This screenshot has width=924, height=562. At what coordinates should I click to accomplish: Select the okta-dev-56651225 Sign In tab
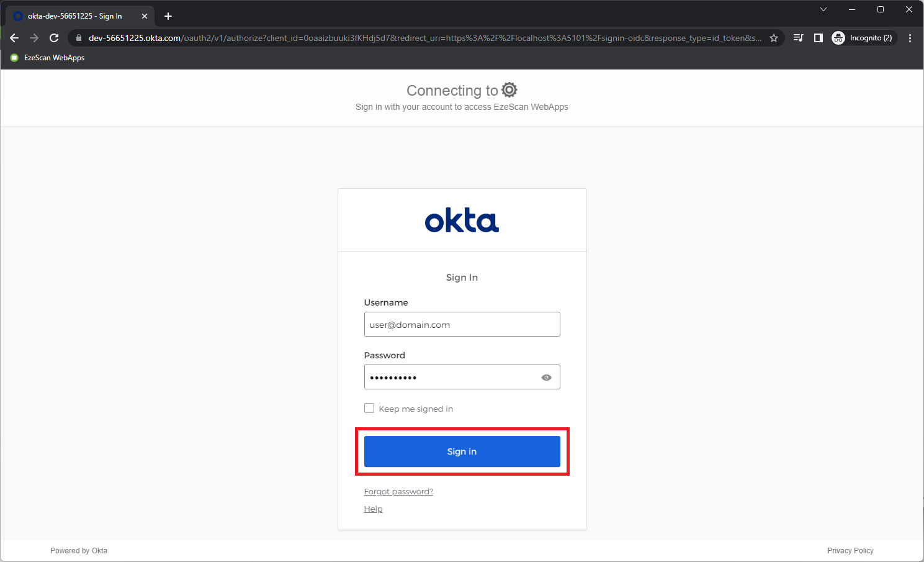pos(74,16)
